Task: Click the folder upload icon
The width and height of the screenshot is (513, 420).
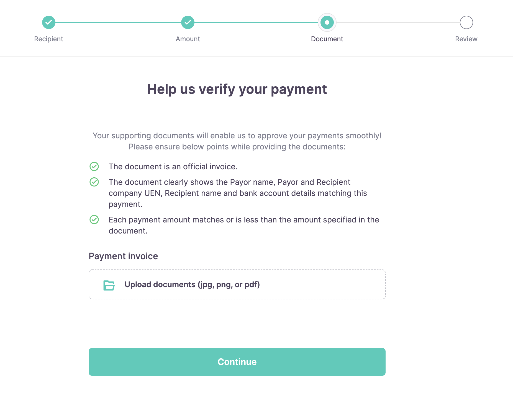Action: point(109,285)
